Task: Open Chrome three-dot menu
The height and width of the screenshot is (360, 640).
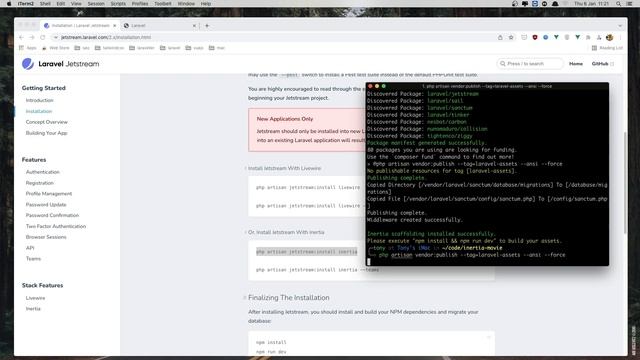Action: [620, 37]
